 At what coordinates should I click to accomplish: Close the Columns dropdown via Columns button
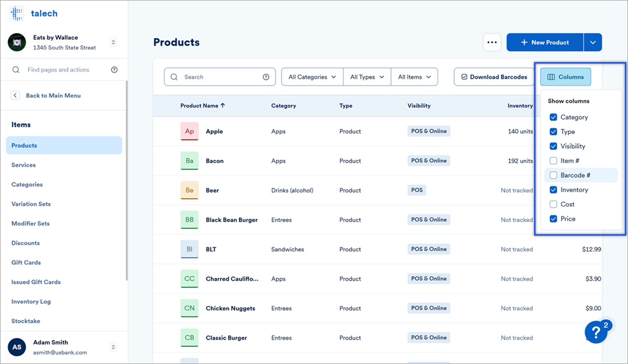[x=565, y=77]
